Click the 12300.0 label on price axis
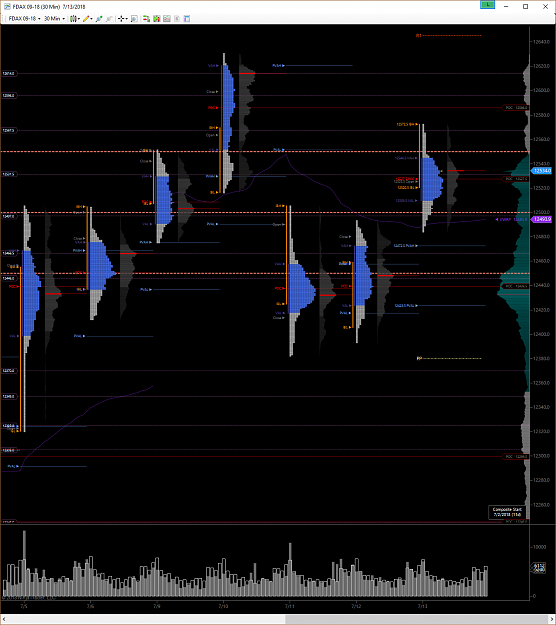This screenshot has width=556, height=625. coord(542,456)
